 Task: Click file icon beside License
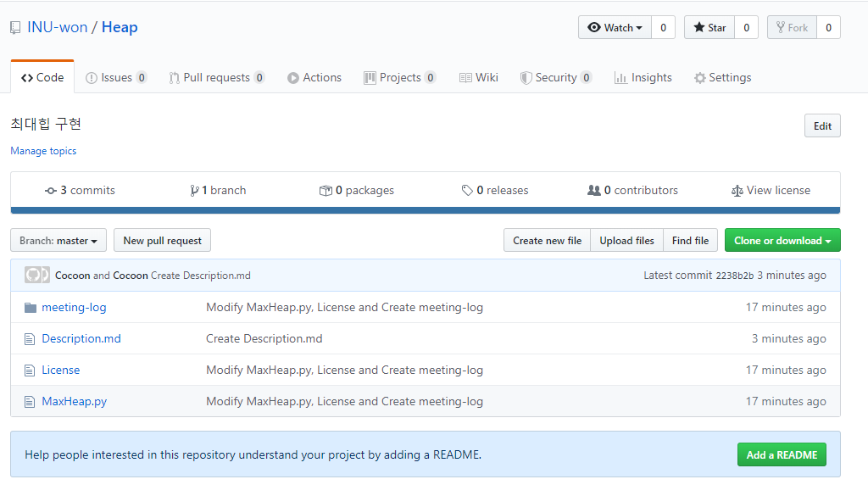coord(30,371)
